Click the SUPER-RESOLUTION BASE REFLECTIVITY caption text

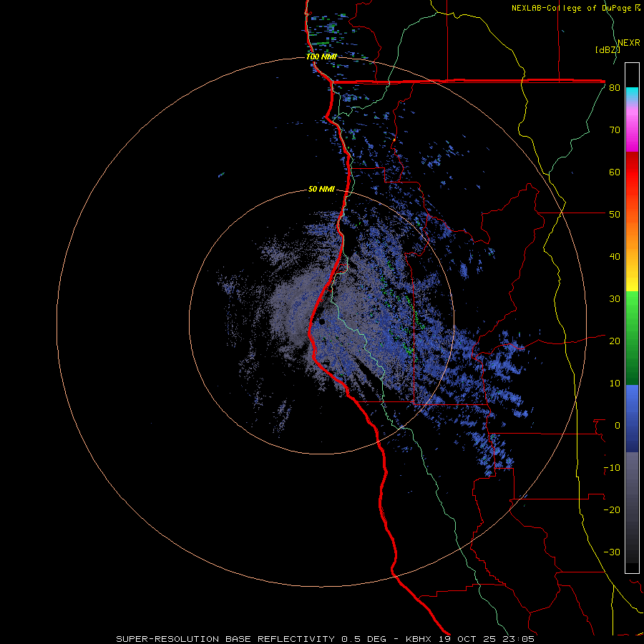click(x=225, y=639)
